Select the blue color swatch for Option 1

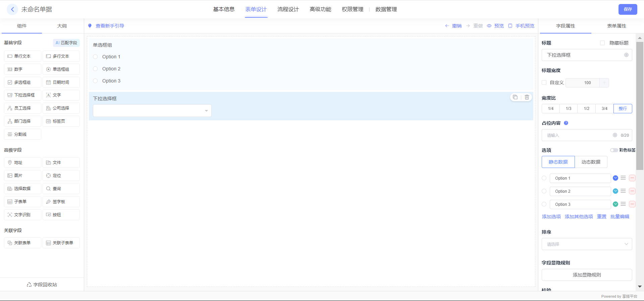(x=615, y=178)
